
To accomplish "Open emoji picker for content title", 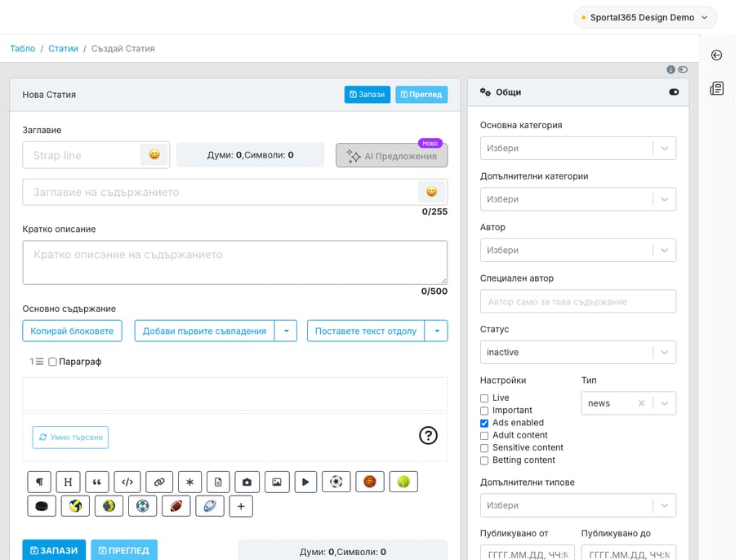I will [431, 192].
